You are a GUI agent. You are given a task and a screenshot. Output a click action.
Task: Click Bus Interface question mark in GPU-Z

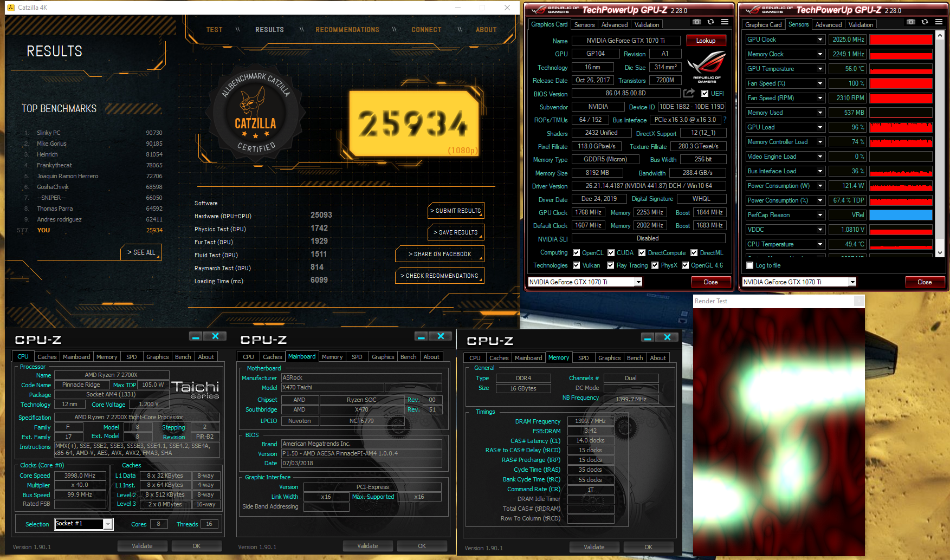725,120
